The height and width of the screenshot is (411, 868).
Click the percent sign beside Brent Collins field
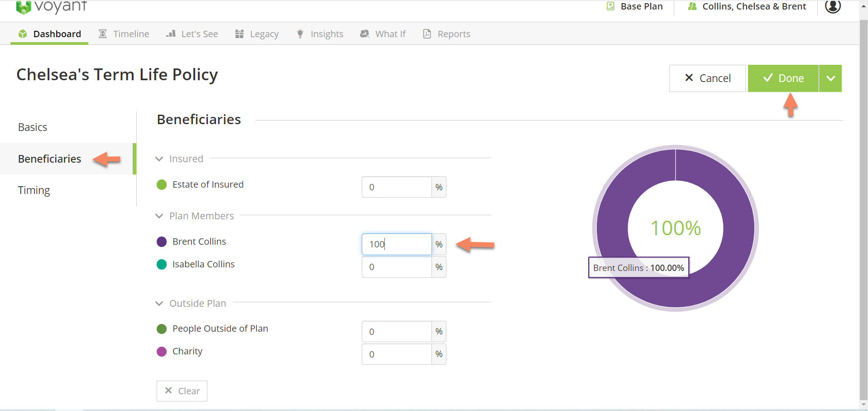click(x=439, y=244)
